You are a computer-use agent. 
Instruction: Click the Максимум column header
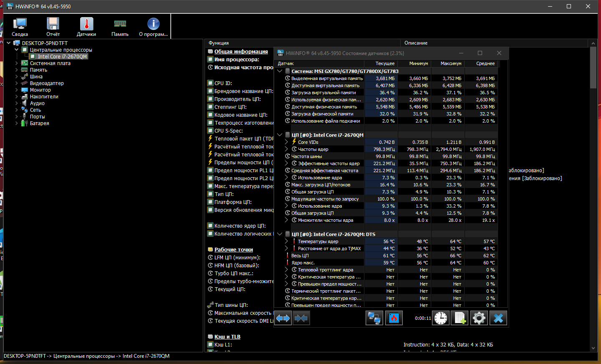tap(451, 63)
